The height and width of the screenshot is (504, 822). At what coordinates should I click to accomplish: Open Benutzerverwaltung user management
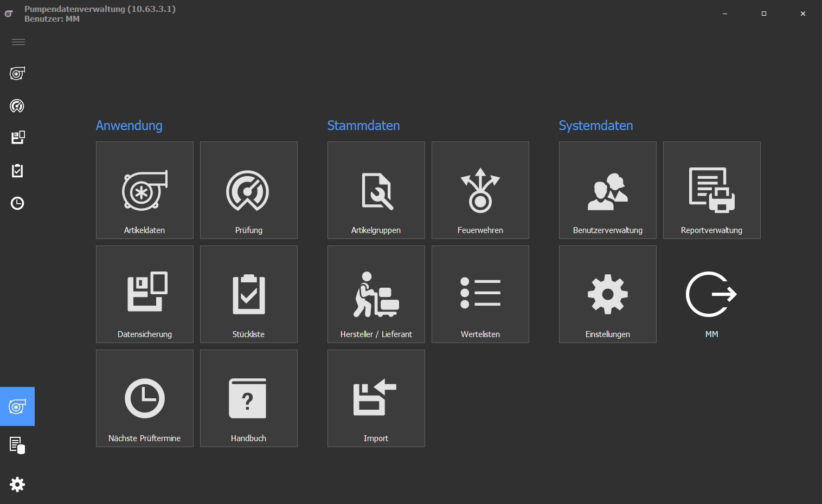click(608, 190)
